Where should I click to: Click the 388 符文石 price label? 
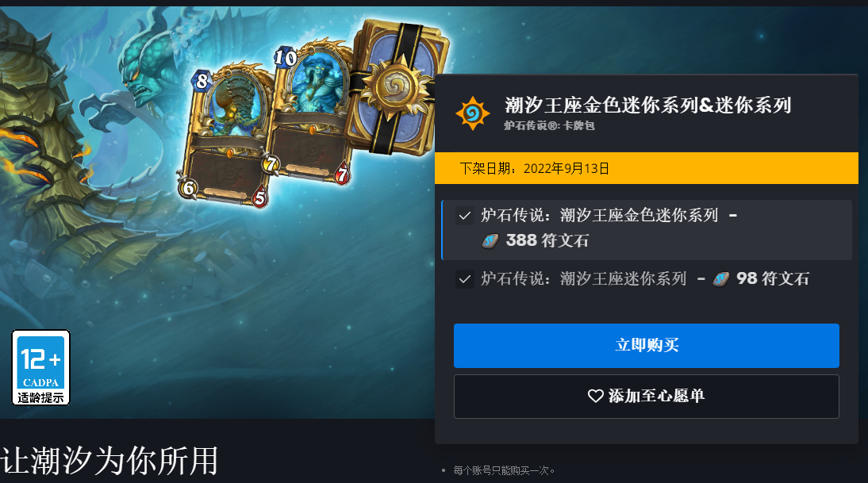click(547, 240)
